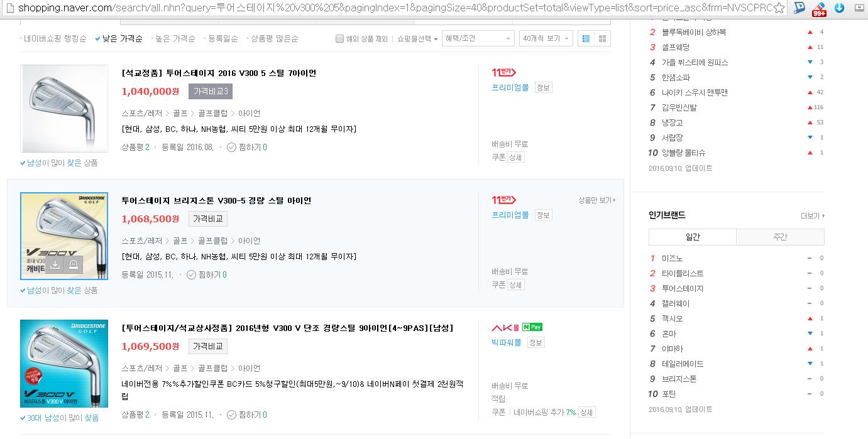Switch to 일간 tab in 인기브랜드
Viewport: 868px width, 439px height.
click(x=693, y=237)
